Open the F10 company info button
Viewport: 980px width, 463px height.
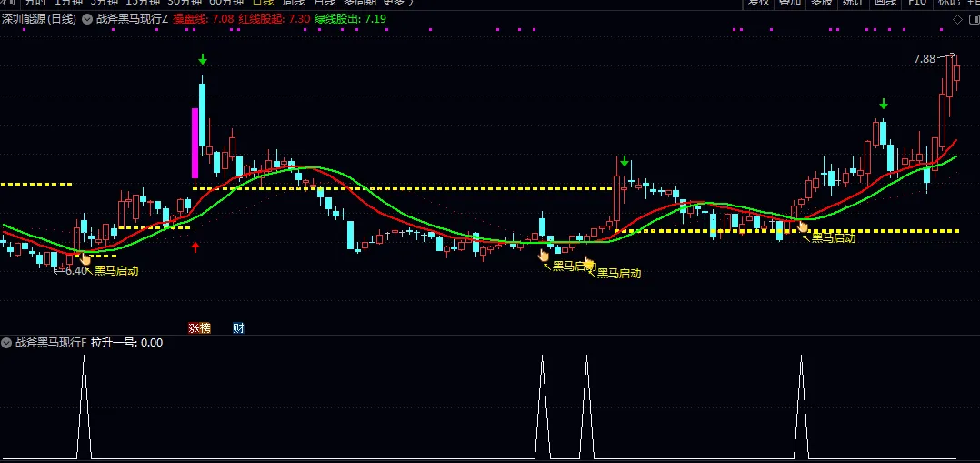tap(917, 3)
